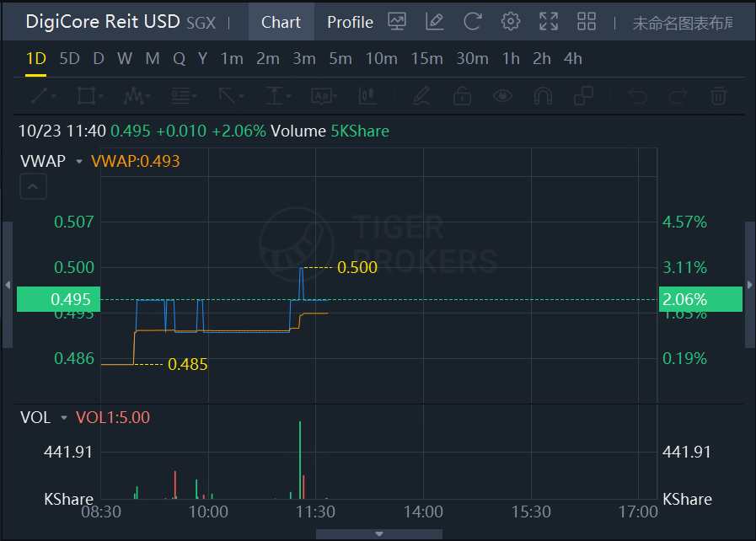The width and height of the screenshot is (756, 541).
Task: Expand the bottom panel arrow
Action: (379, 533)
